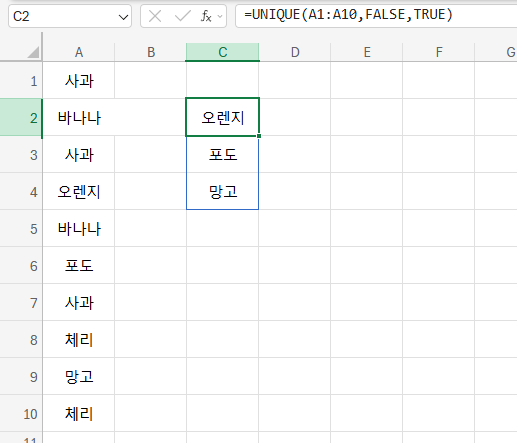Image resolution: width=517 pixels, height=443 pixels.
Task: Click cell C3 containing 포도
Action: coord(222,154)
